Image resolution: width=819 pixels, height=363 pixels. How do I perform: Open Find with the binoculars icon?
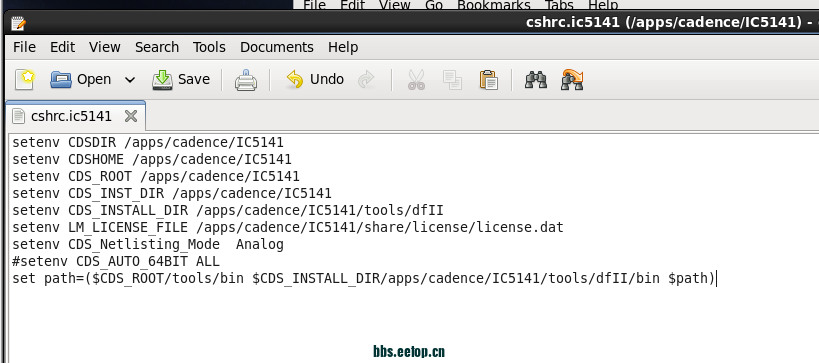[x=536, y=80]
